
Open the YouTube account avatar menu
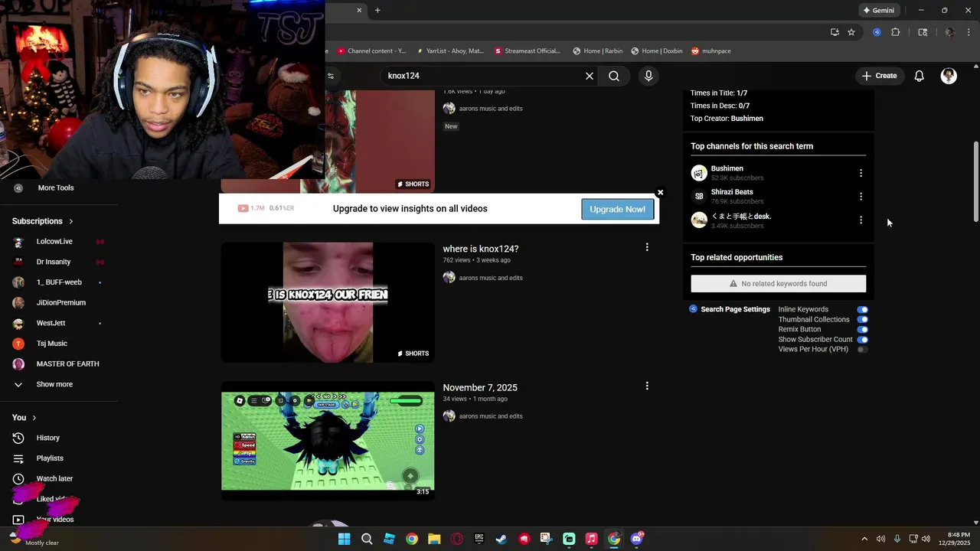pyautogui.click(x=949, y=76)
